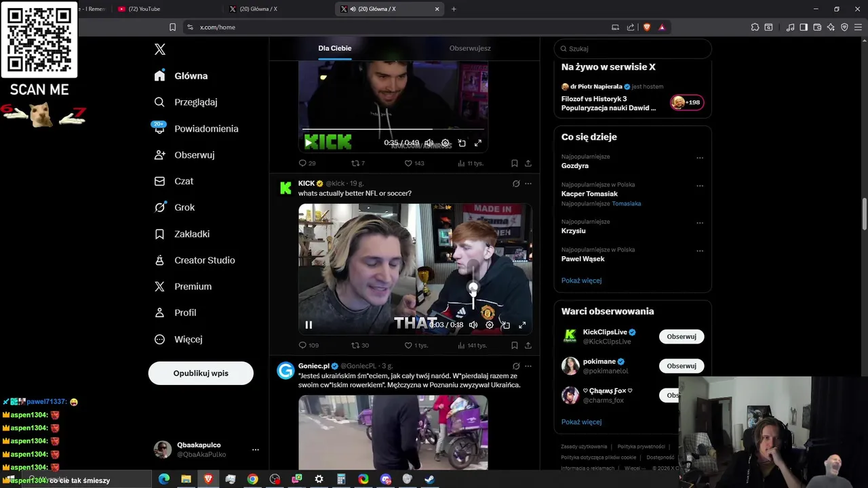Follow pokimane with Obserwuj

(x=682, y=366)
